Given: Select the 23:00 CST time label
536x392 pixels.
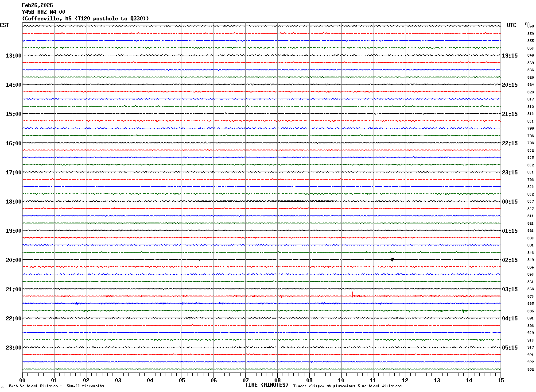Looking at the screenshot, I should (13, 347).
